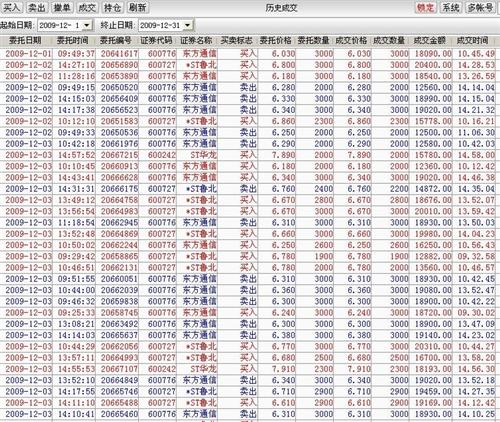Screen dimensions: 500x422
Task: Sort by 委托日期 column header
Action: (25, 41)
